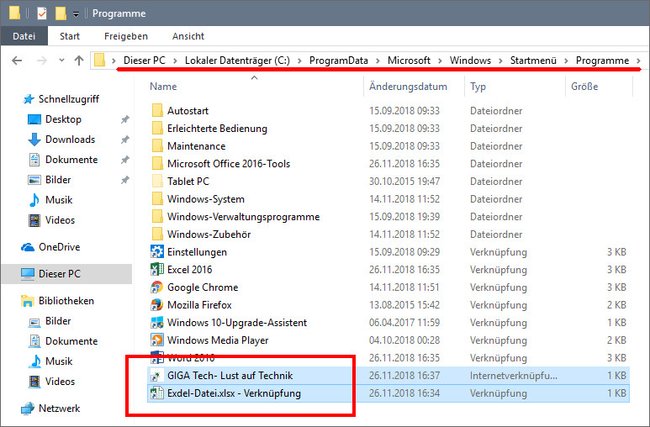Viewport: 650px width, 427px height.
Task: Open the Freigeben ribbon tab
Action: (126, 36)
